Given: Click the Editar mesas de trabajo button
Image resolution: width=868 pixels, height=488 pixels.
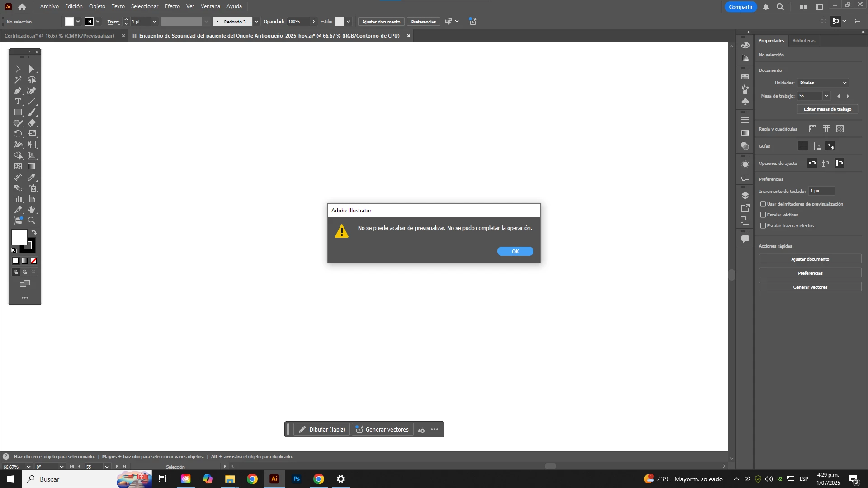Looking at the screenshot, I should [x=827, y=109].
